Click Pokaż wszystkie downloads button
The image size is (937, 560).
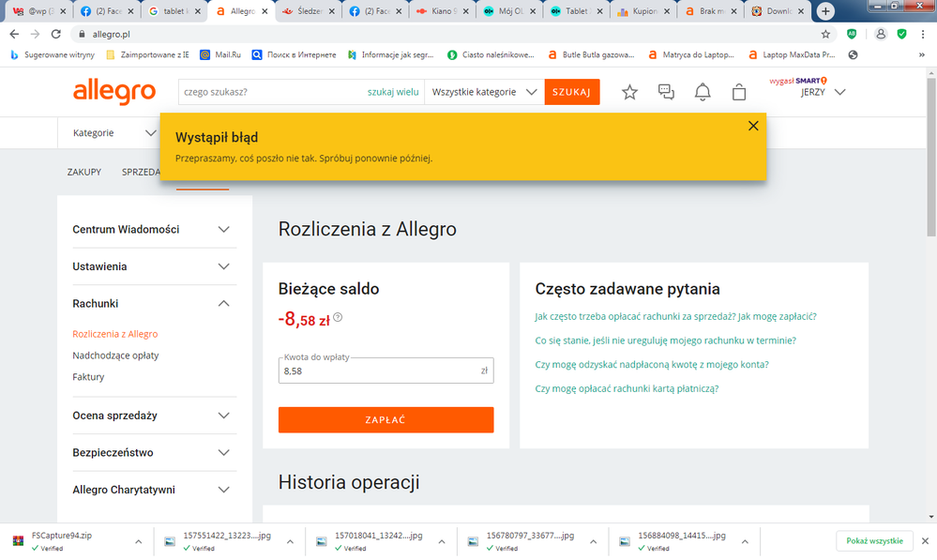(x=874, y=541)
